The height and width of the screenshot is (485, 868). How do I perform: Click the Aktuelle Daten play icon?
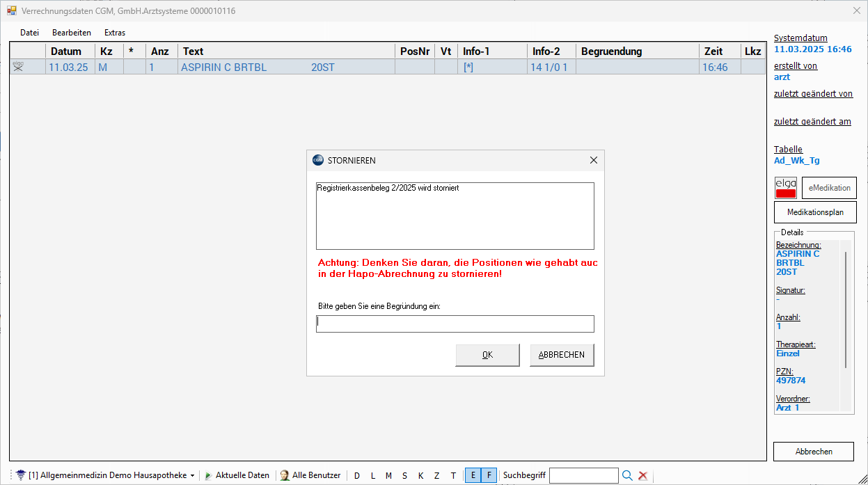tap(208, 475)
